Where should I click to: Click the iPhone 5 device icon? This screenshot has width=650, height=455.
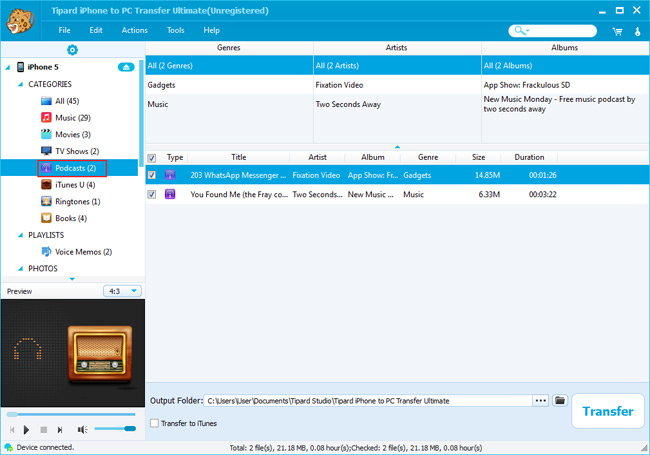20,67
